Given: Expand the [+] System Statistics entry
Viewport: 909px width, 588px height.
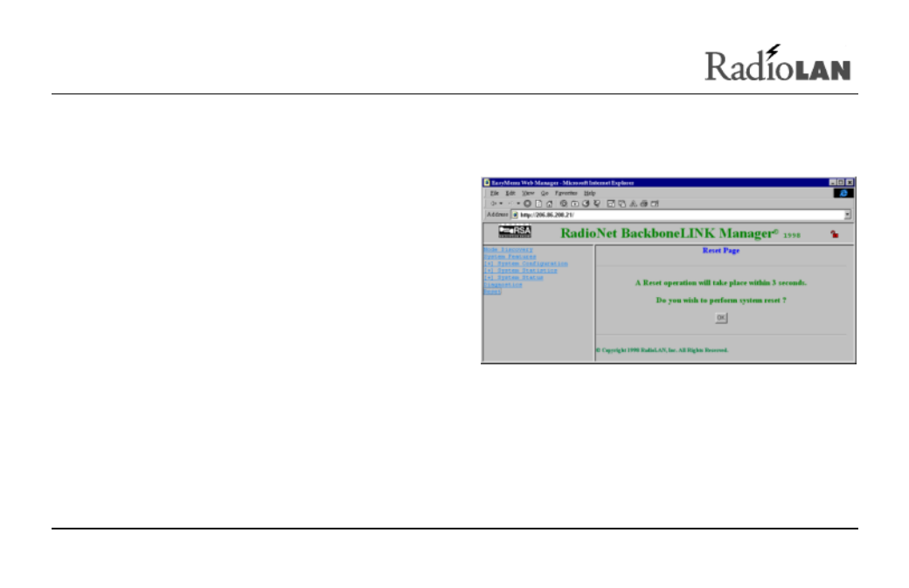Looking at the screenshot, I should pyautogui.click(x=521, y=271).
